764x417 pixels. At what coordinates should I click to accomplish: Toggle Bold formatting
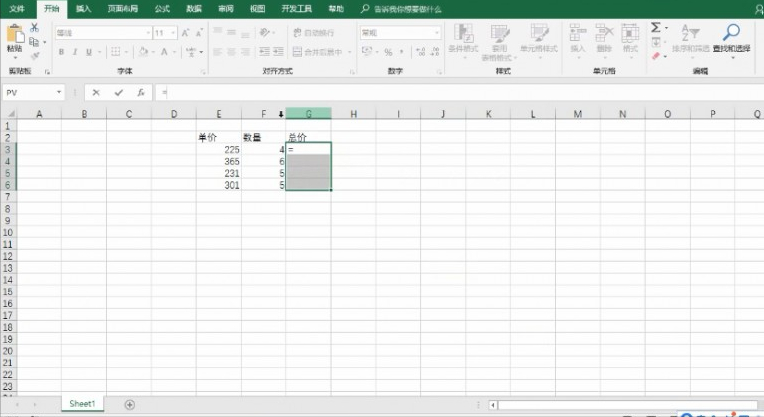click(61, 52)
